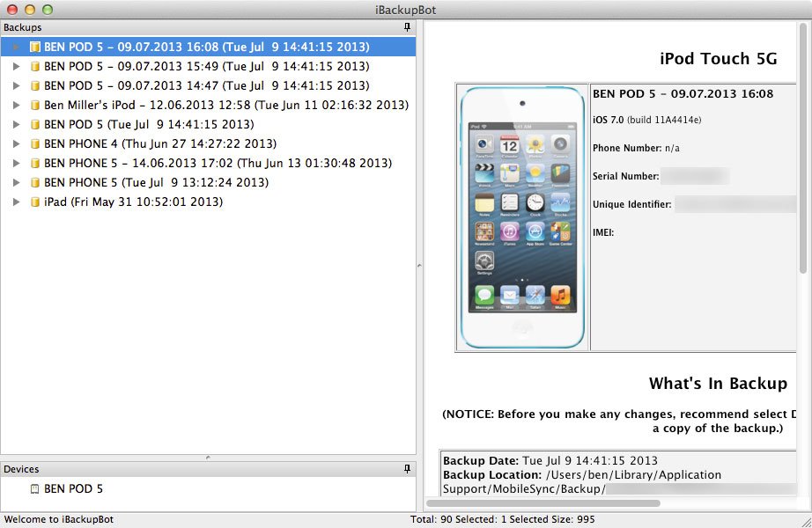
Task: Expand the BEN POD 5 15:49 backup
Action: [17, 66]
